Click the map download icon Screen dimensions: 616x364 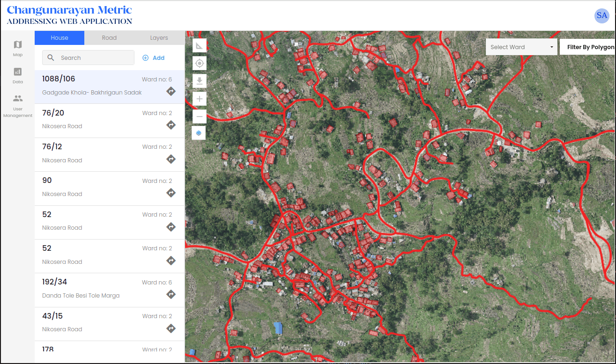(x=200, y=81)
